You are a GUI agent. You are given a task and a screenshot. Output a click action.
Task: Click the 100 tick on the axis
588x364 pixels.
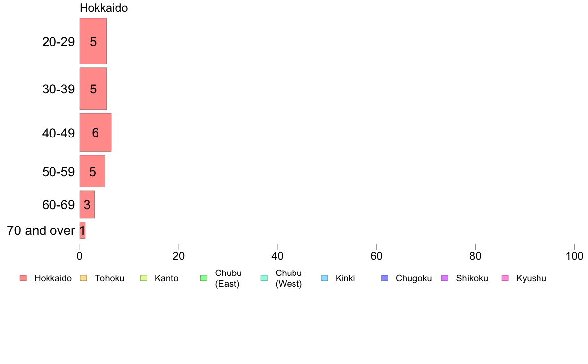click(x=574, y=256)
